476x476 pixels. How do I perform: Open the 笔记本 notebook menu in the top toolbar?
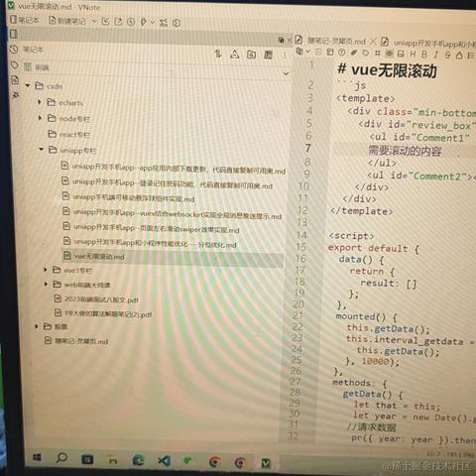click(24, 20)
